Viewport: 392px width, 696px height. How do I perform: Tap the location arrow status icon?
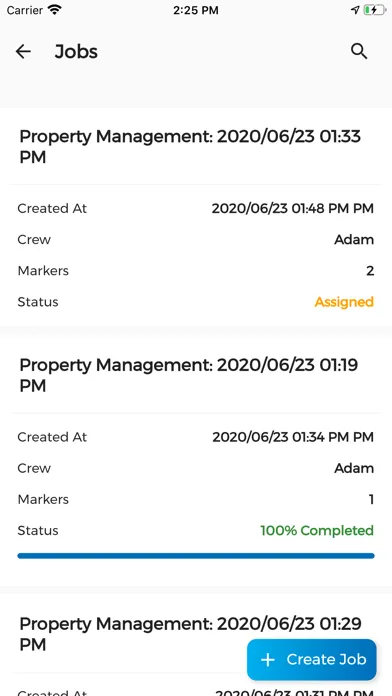355,10
